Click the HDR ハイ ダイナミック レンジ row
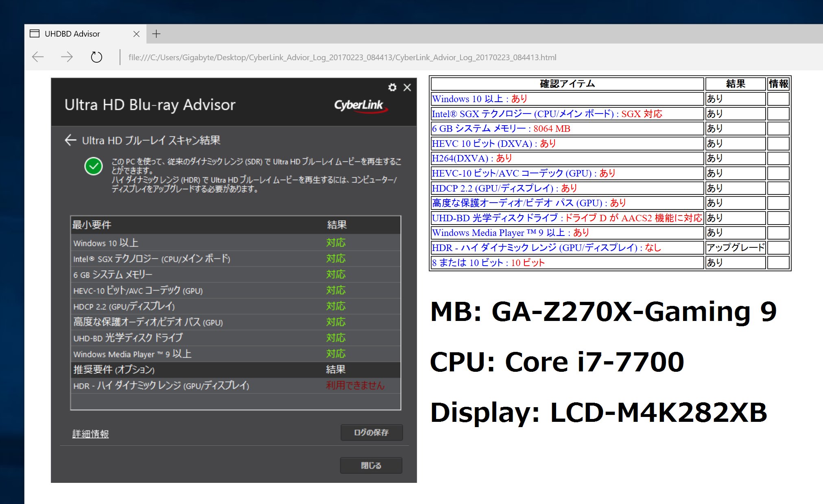 (x=161, y=386)
